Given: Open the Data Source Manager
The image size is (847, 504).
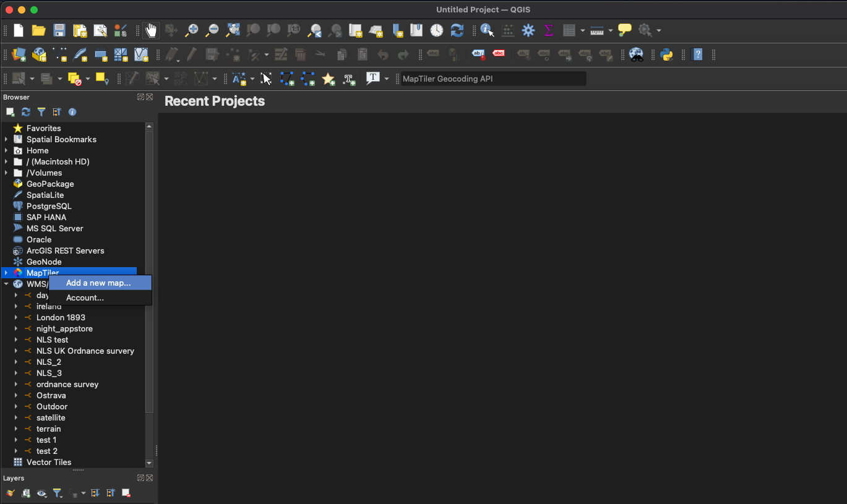Looking at the screenshot, I should [19, 54].
